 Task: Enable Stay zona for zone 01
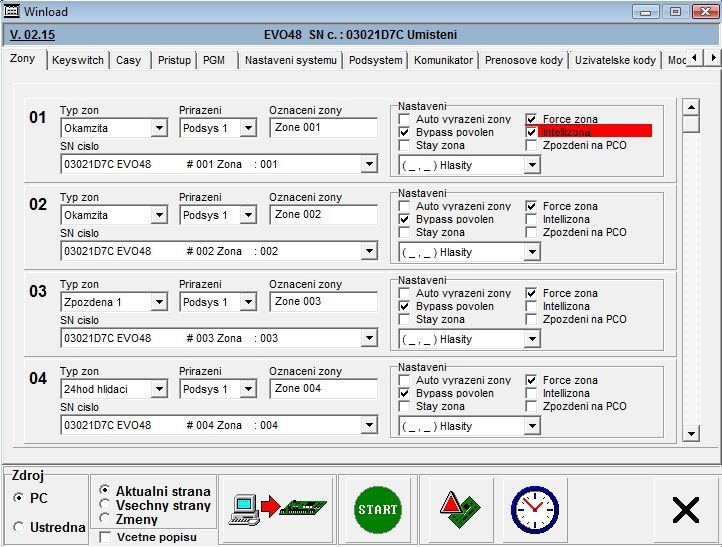coord(404,146)
